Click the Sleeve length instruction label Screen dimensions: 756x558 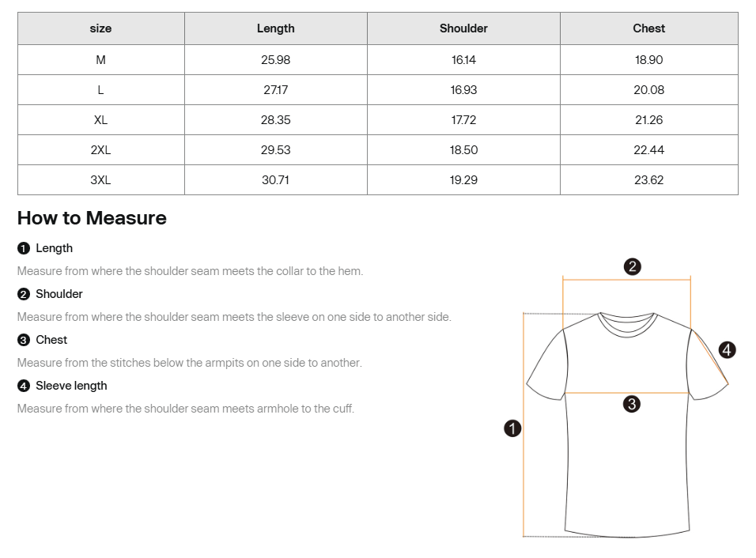click(71, 386)
